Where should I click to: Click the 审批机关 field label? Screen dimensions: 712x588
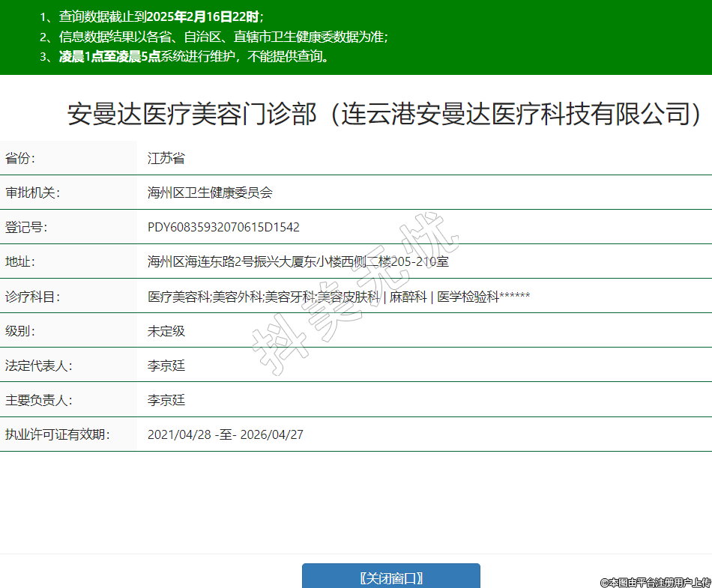point(32,193)
